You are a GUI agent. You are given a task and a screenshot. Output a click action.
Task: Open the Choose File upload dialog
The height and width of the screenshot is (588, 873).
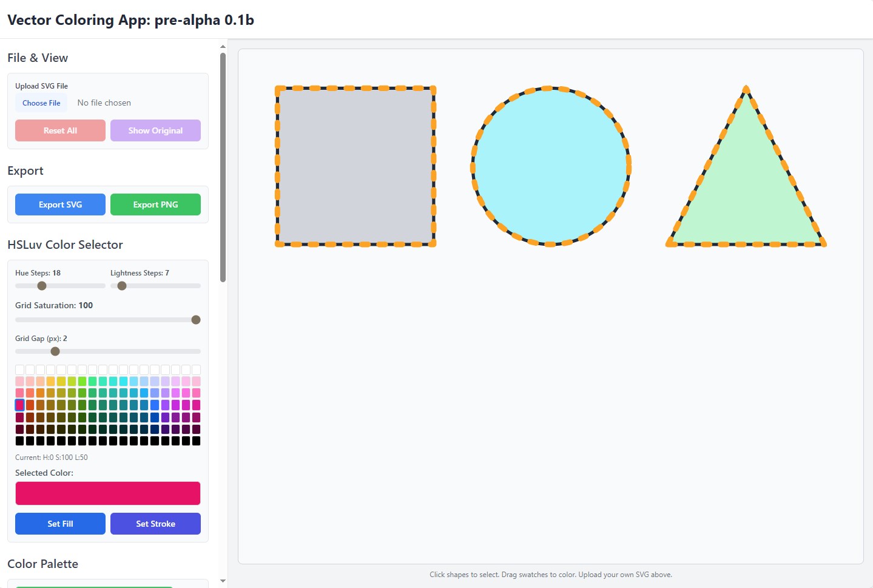(x=41, y=103)
